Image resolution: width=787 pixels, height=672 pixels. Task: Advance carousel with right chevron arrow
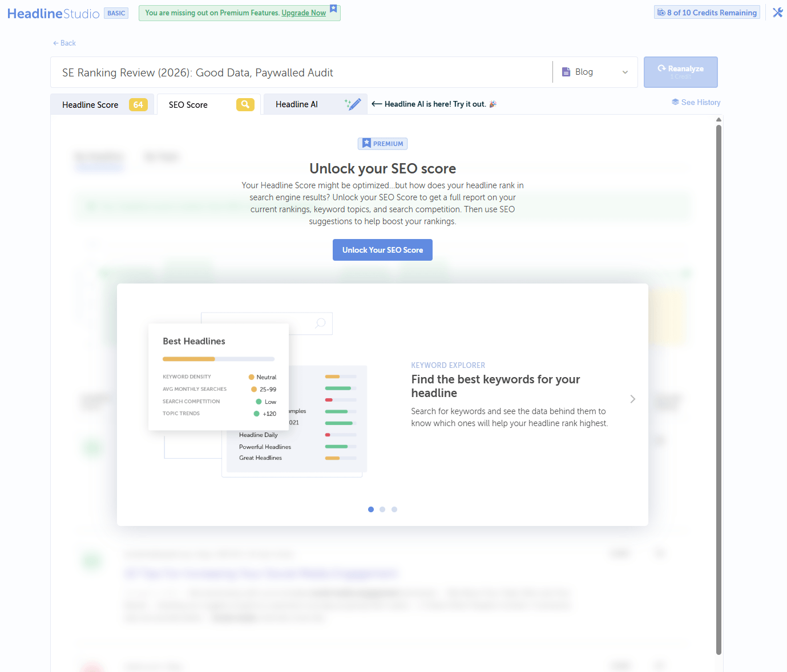(632, 399)
